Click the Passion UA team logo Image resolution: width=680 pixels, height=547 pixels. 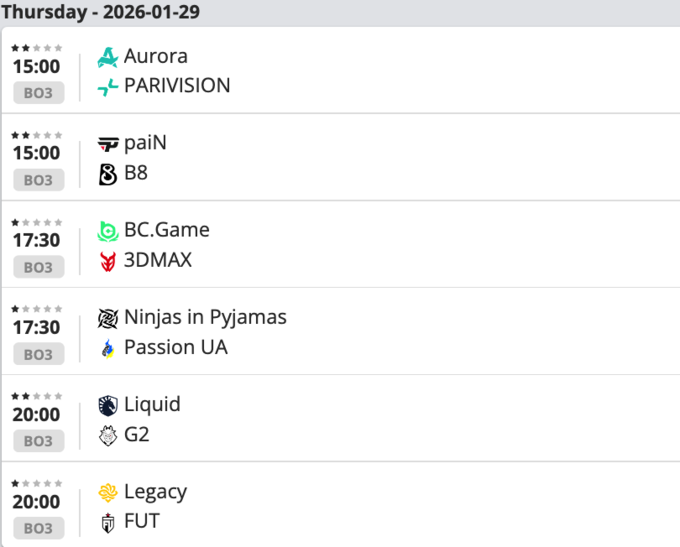pos(108,348)
